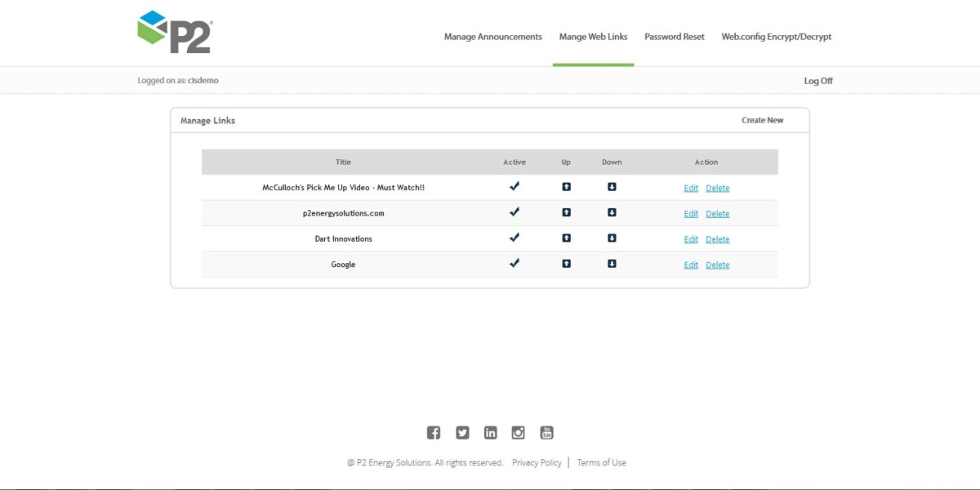980x490 pixels.
Task: Move "Google" up using its up arrow icon
Action: coord(566,264)
